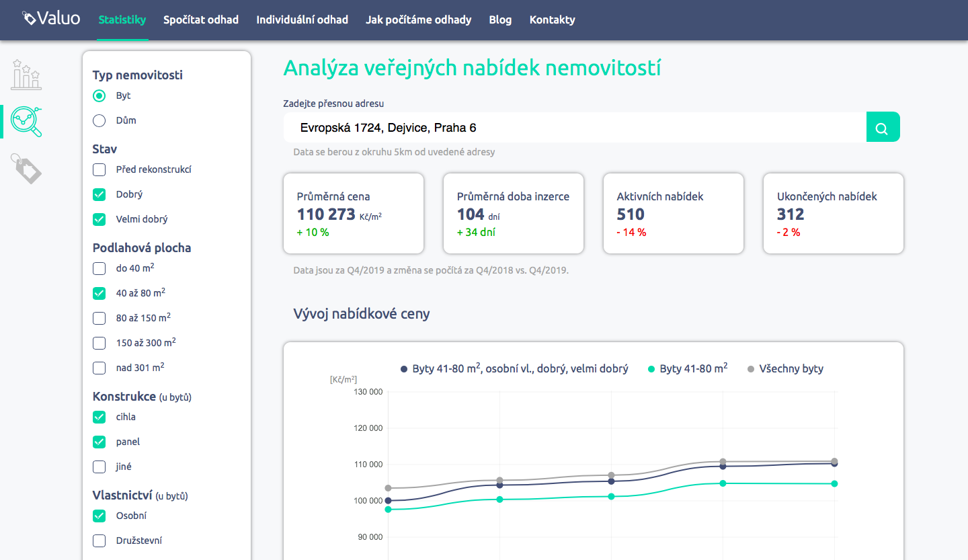Viewport: 968px width, 560px height.
Task: Select the Dům radio button
Action: (x=99, y=120)
